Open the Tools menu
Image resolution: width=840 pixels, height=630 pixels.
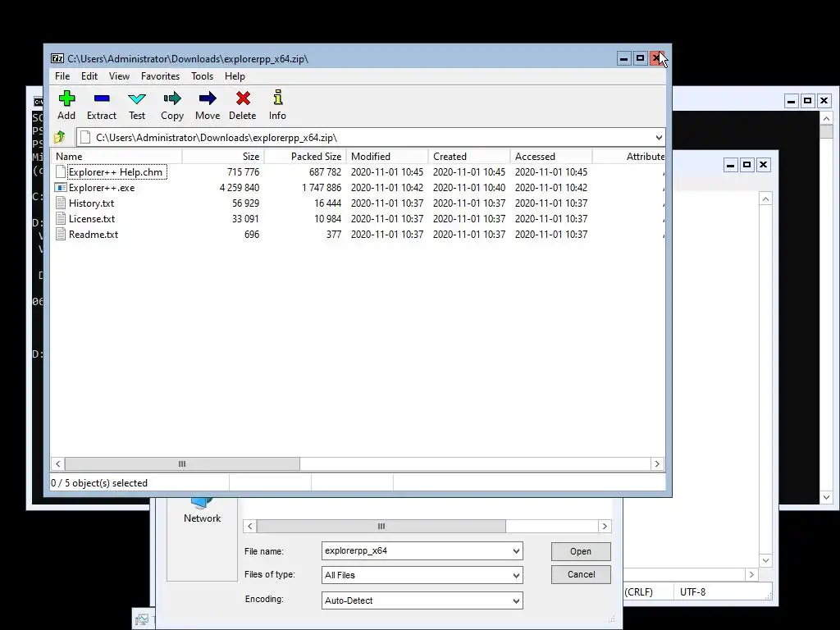(x=202, y=76)
